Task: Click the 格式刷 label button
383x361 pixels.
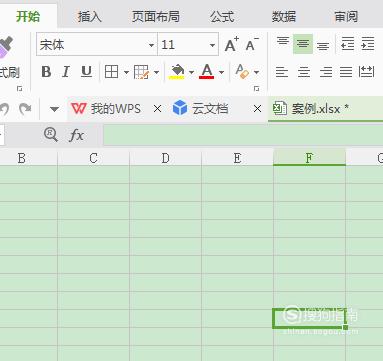Action: [9, 72]
